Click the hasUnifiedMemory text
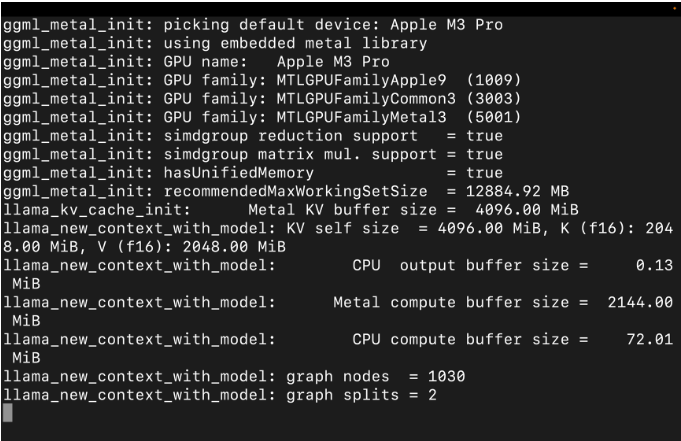Viewport: 681px width, 441px height. coord(238,173)
